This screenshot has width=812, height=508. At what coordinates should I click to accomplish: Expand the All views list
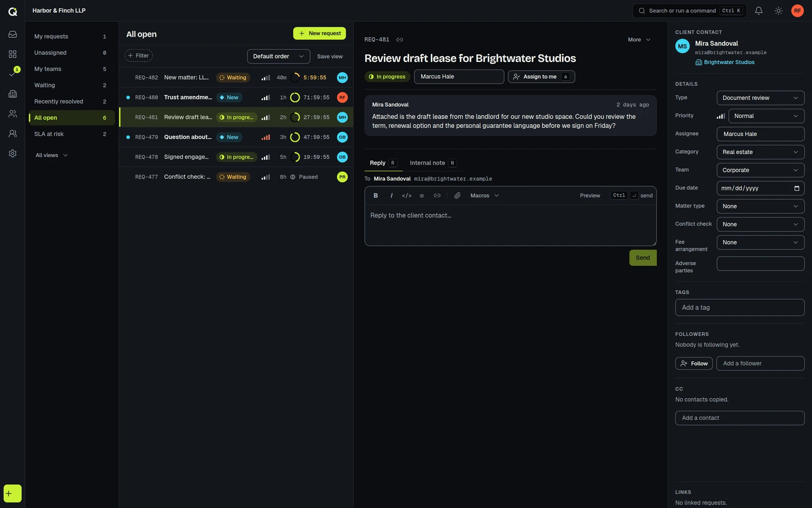point(51,155)
